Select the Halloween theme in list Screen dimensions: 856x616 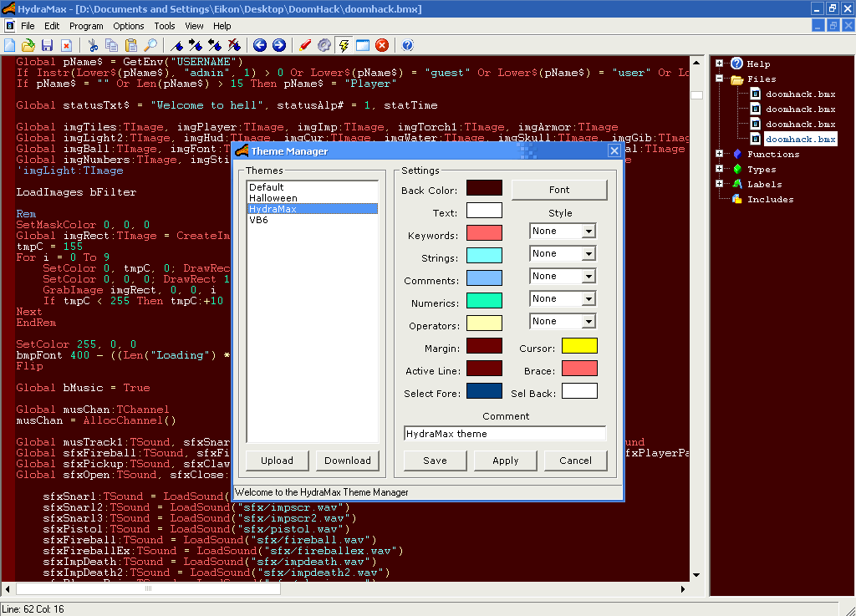tap(273, 198)
